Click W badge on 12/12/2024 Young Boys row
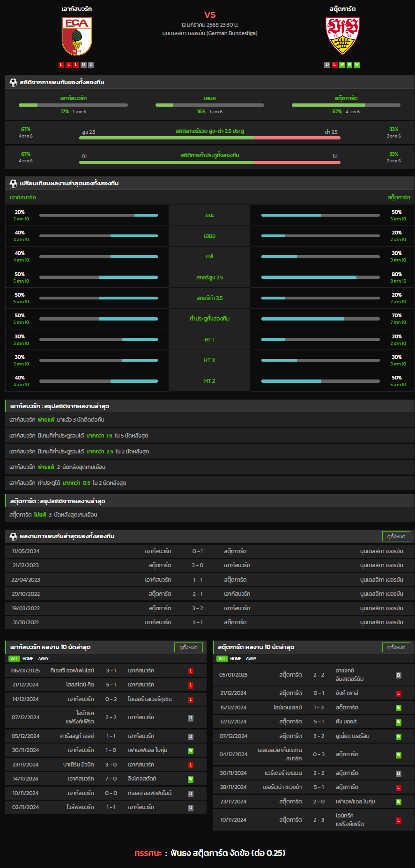This screenshot has height=868, width=415. pyautogui.click(x=399, y=722)
